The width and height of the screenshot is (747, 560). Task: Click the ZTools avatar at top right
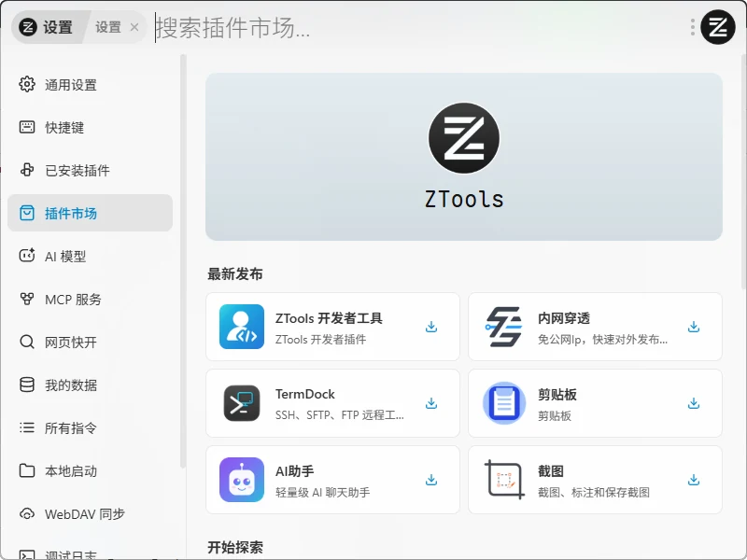coord(717,27)
